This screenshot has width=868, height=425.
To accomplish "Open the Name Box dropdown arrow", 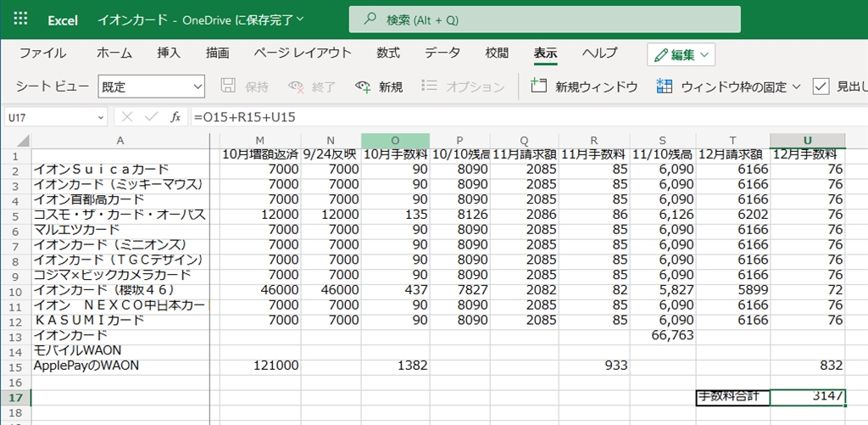I will (100, 117).
